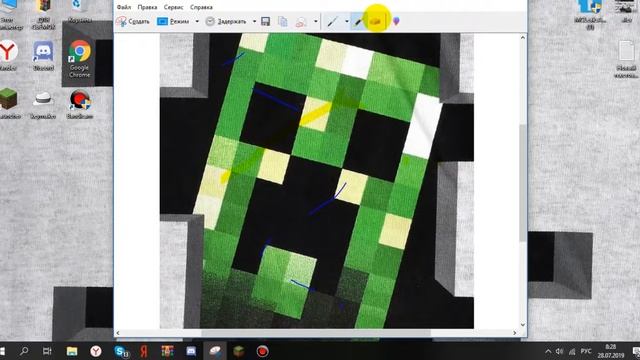Click the vertical scrollbar up arrow
The width and height of the screenshot is (640, 360).
[523, 38]
